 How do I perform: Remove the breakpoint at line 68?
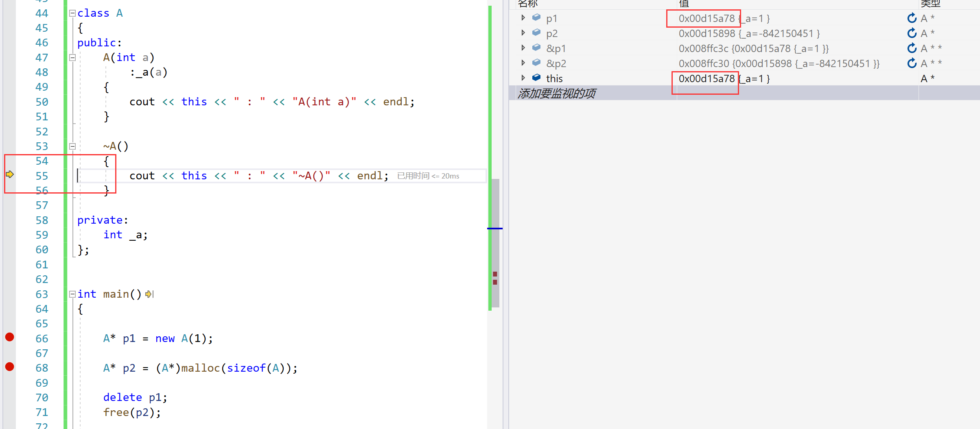[x=10, y=367]
